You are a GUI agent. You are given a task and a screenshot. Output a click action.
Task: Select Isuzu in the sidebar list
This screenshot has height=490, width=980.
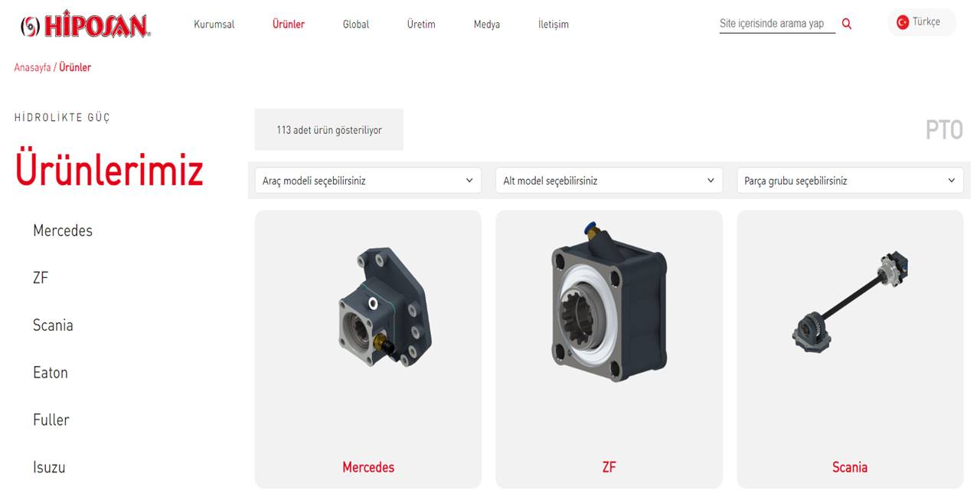(x=49, y=468)
